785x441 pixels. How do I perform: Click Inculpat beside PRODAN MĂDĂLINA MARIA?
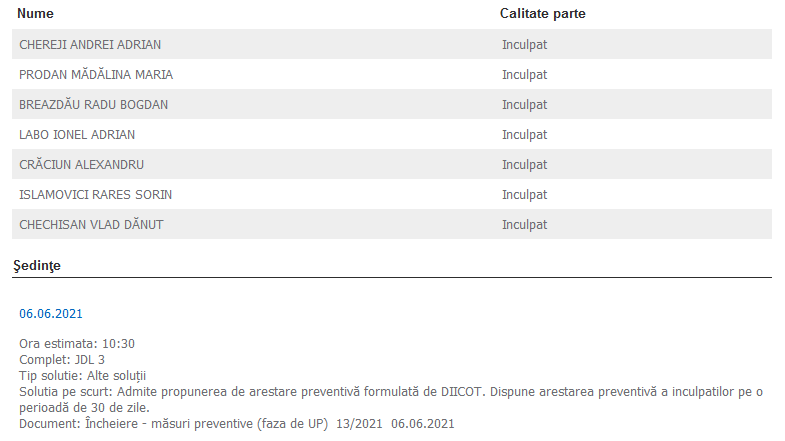pos(525,75)
